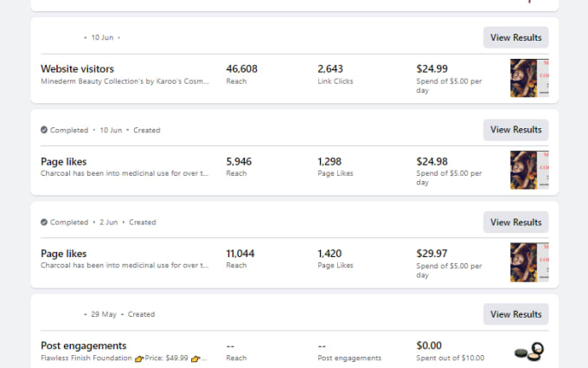Viewport: 588px width, 368px height.
Task: Click the 46,608 Reach statistic
Action: click(x=241, y=74)
